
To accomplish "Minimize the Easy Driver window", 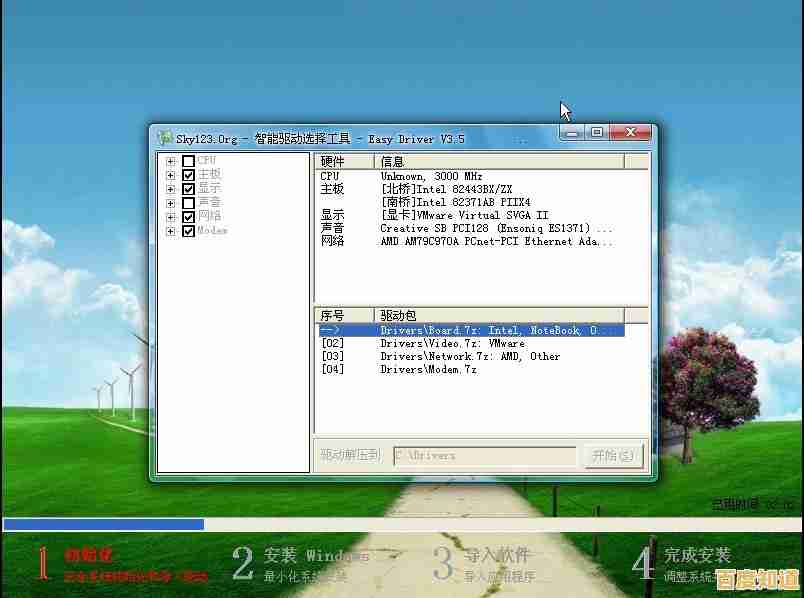I will coord(573,132).
